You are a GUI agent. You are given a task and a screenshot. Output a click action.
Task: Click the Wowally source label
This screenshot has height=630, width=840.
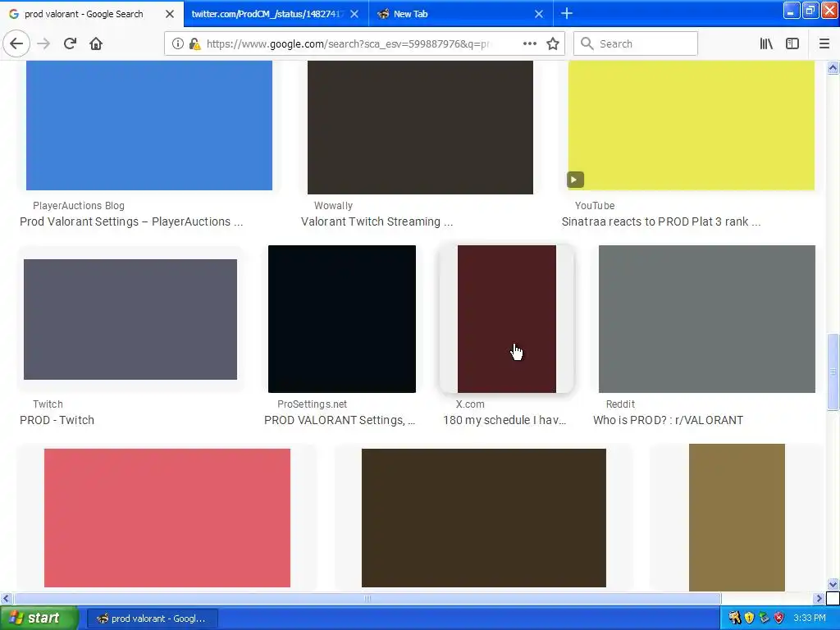(333, 206)
